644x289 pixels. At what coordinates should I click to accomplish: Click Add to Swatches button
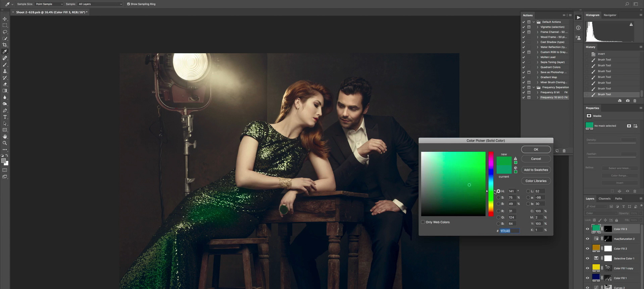[x=536, y=170]
